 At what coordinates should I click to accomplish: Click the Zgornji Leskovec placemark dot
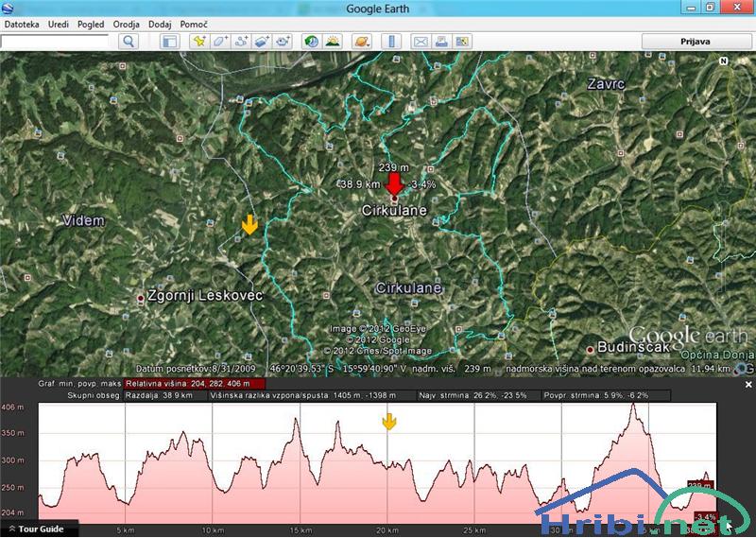[x=140, y=298]
